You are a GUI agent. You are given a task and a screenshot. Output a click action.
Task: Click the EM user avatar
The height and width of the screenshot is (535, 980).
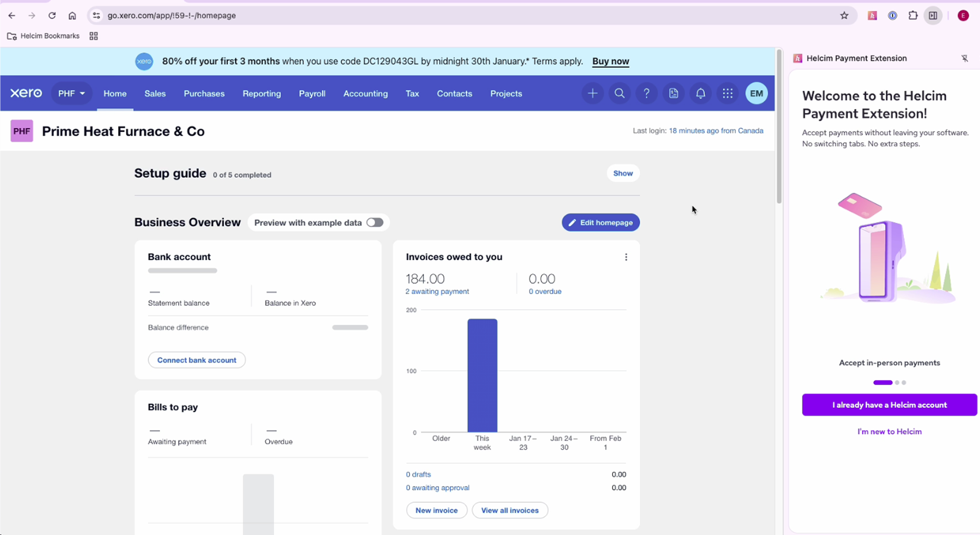(x=756, y=93)
